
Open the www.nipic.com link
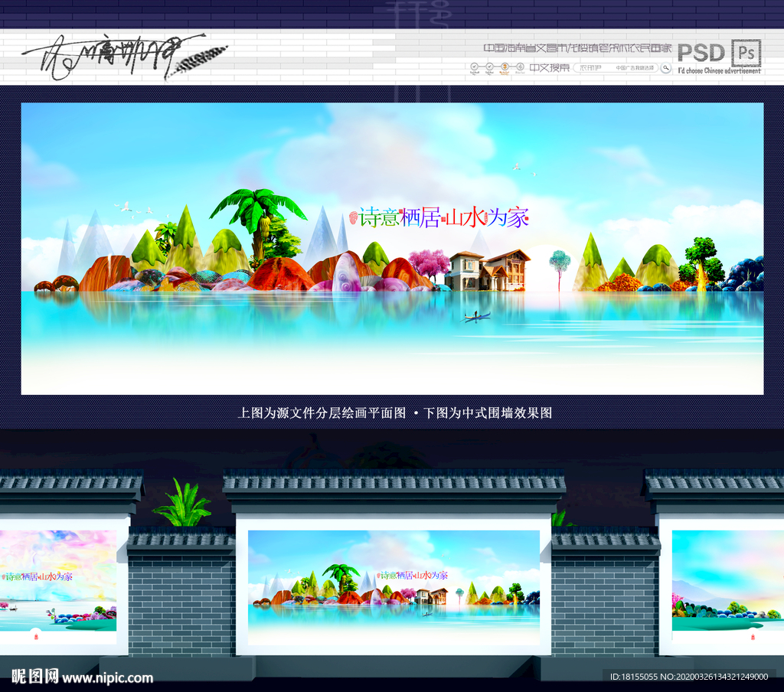[107, 677]
